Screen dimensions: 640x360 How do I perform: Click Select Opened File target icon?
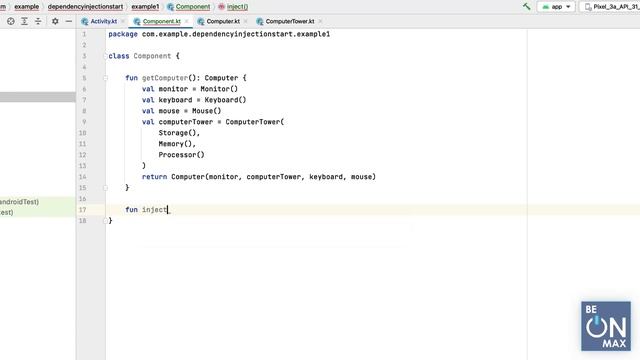(x=11, y=21)
